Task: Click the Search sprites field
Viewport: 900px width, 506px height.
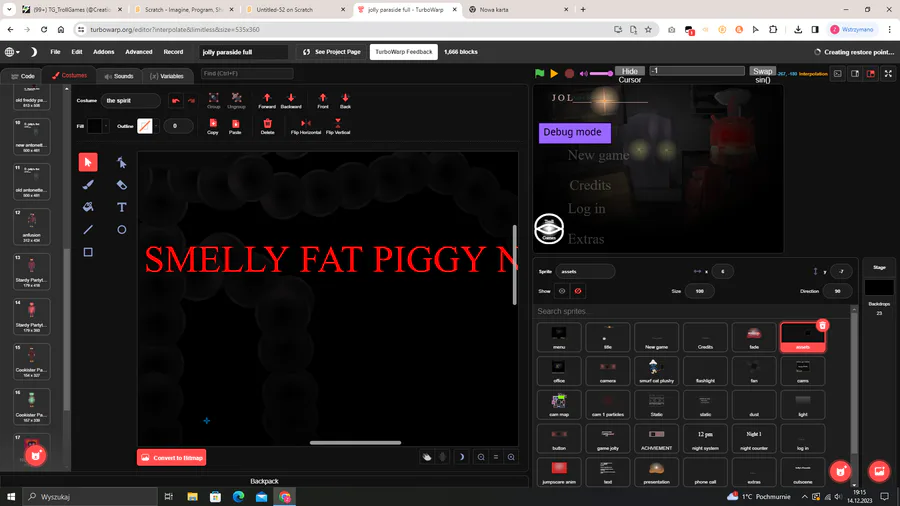Action: [x=692, y=311]
